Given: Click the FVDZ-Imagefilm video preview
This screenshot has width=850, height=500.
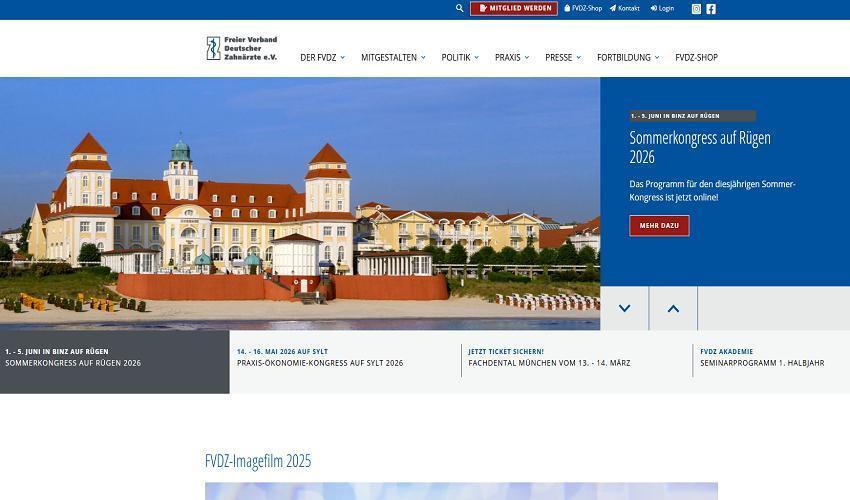Looking at the screenshot, I should pyautogui.click(x=461, y=491).
